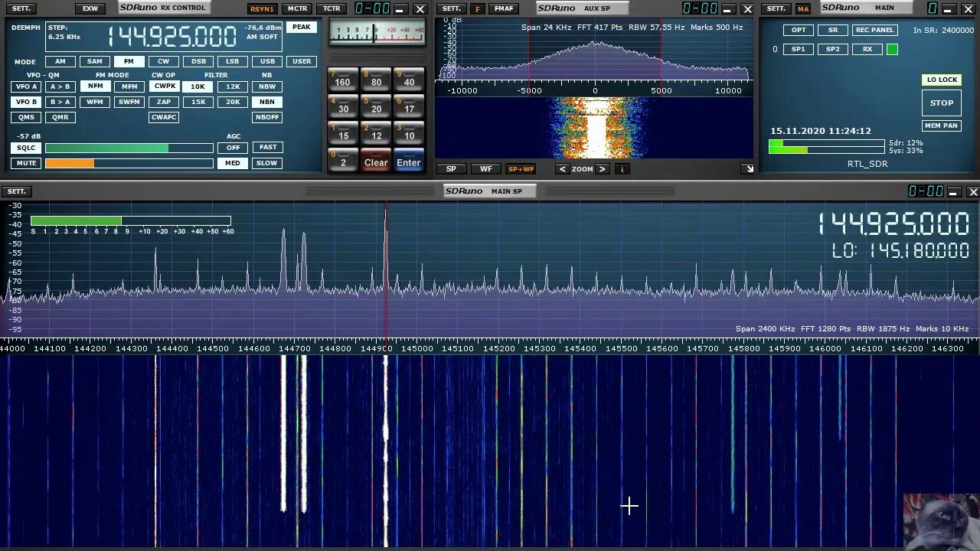This screenshot has width=980, height=551.
Task: Toggle the SQLC squelch button
Action: click(x=26, y=148)
